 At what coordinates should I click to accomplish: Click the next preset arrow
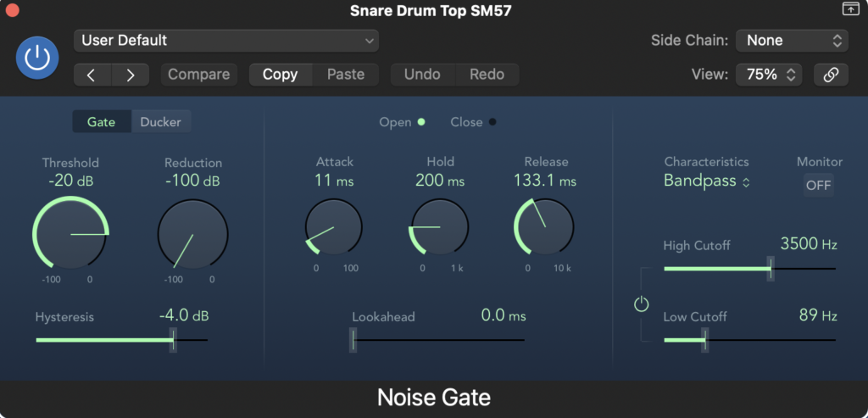[130, 75]
